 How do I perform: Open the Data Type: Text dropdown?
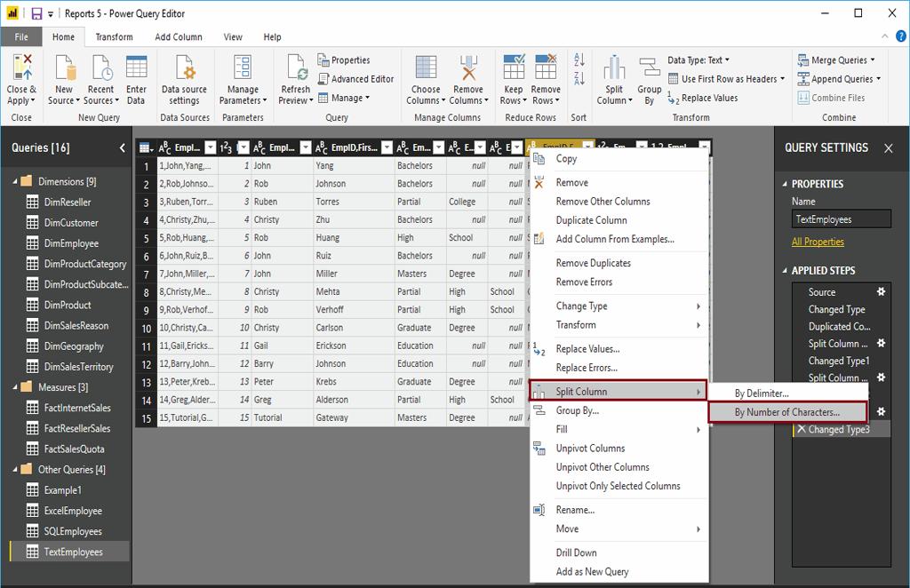pos(698,60)
